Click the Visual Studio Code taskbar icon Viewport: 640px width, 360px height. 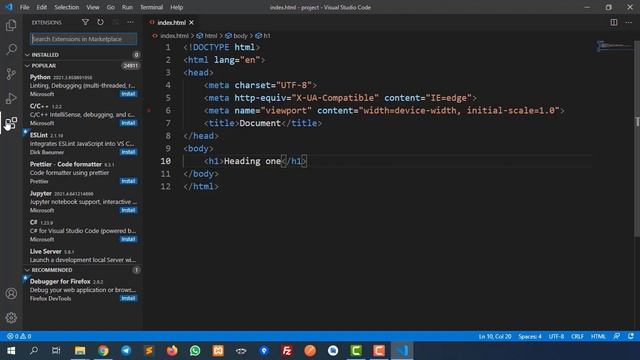[x=402, y=351]
